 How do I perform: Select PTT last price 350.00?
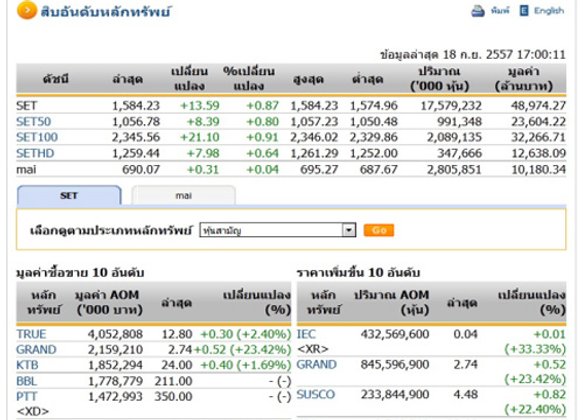pos(173,397)
